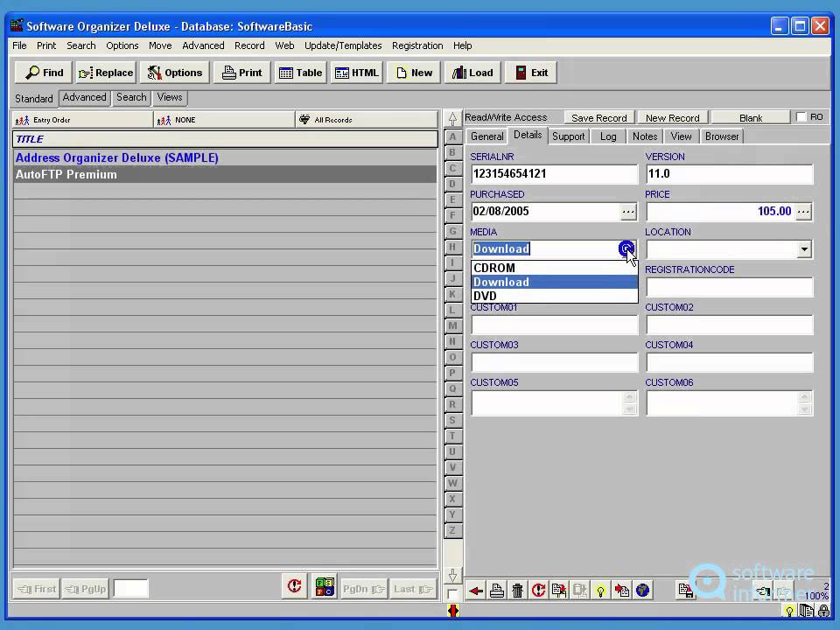Switch to the Notes tab

pyautogui.click(x=645, y=136)
